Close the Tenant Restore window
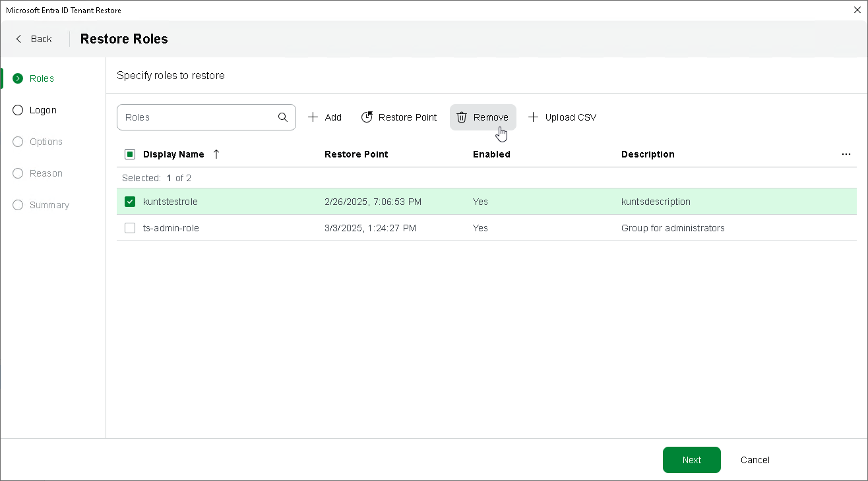Viewport: 868px width, 481px height. pyautogui.click(x=857, y=10)
